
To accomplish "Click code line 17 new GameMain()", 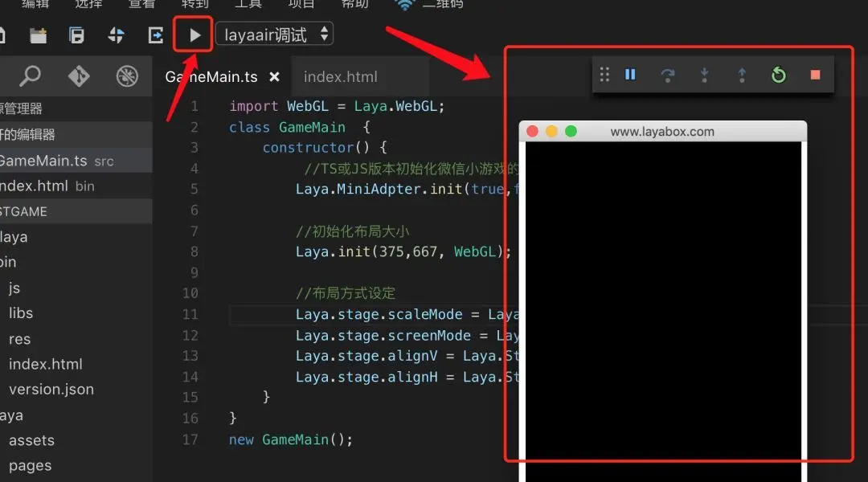I will tap(291, 440).
